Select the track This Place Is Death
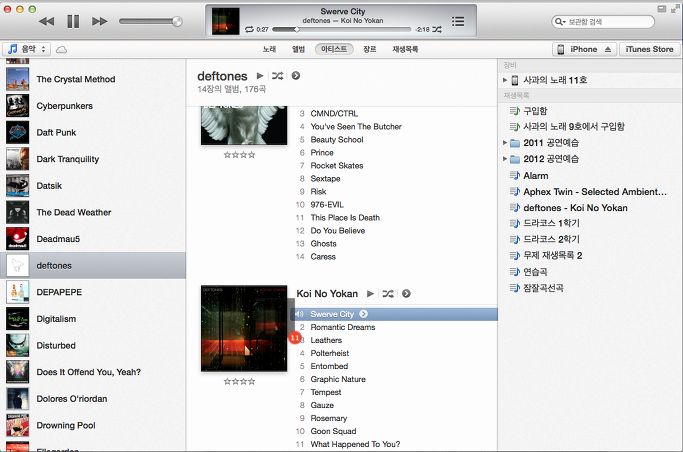Image resolution: width=683 pixels, height=452 pixels. [345, 217]
